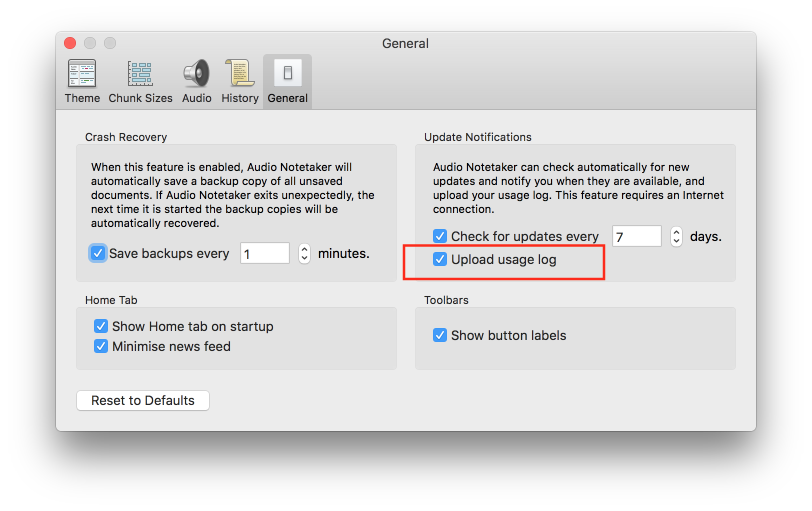Click the Update Notifications section heading

pos(478,137)
